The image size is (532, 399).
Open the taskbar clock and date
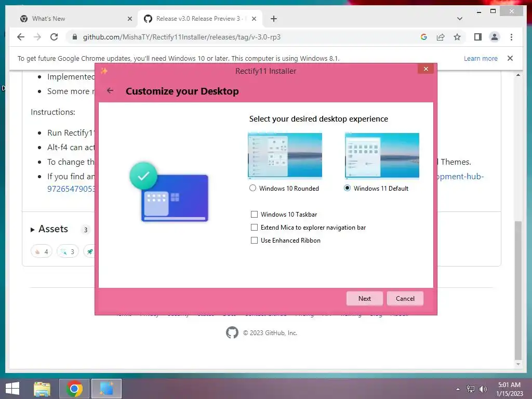(509, 389)
